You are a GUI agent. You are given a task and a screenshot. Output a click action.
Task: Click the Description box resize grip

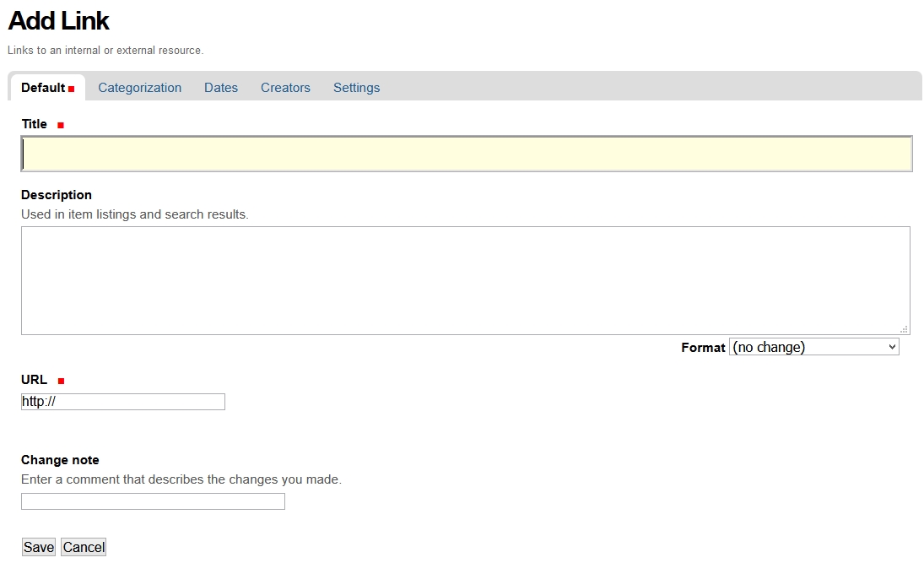coord(904,329)
